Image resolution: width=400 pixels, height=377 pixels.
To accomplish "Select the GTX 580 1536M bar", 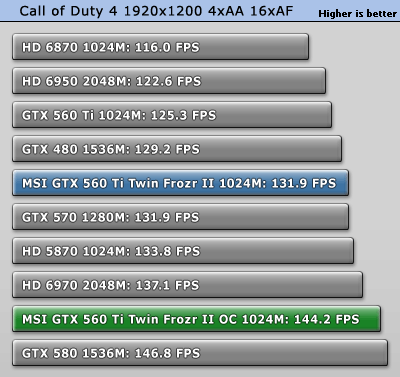I will [x=200, y=353].
